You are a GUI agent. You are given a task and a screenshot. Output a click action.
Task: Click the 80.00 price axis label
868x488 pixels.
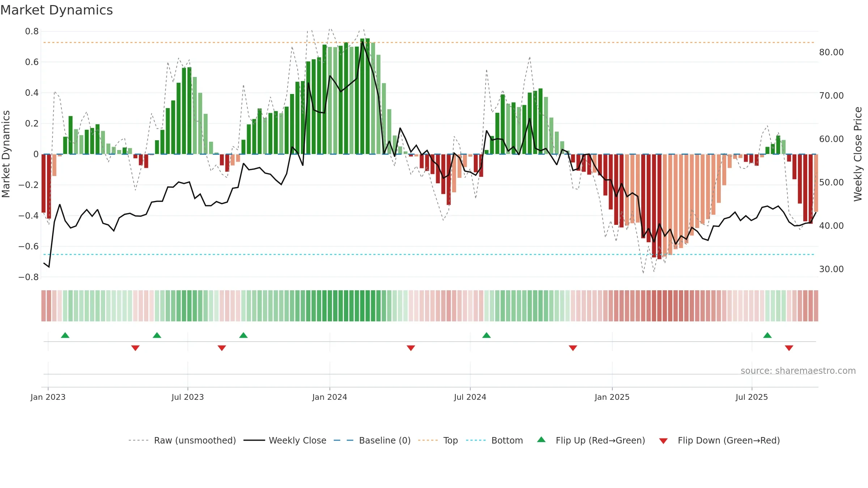(x=831, y=52)
